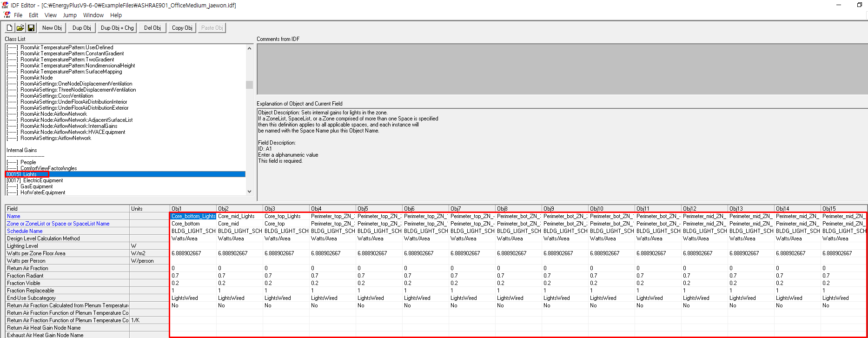Click the Save floppy disk icon
The width and height of the screenshot is (868, 338).
(x=31, y=28)
